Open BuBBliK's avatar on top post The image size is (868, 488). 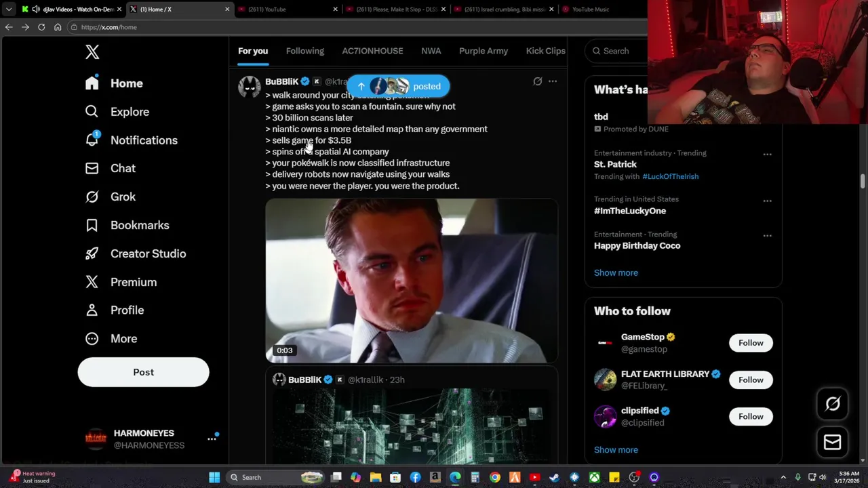pos(250,87)
